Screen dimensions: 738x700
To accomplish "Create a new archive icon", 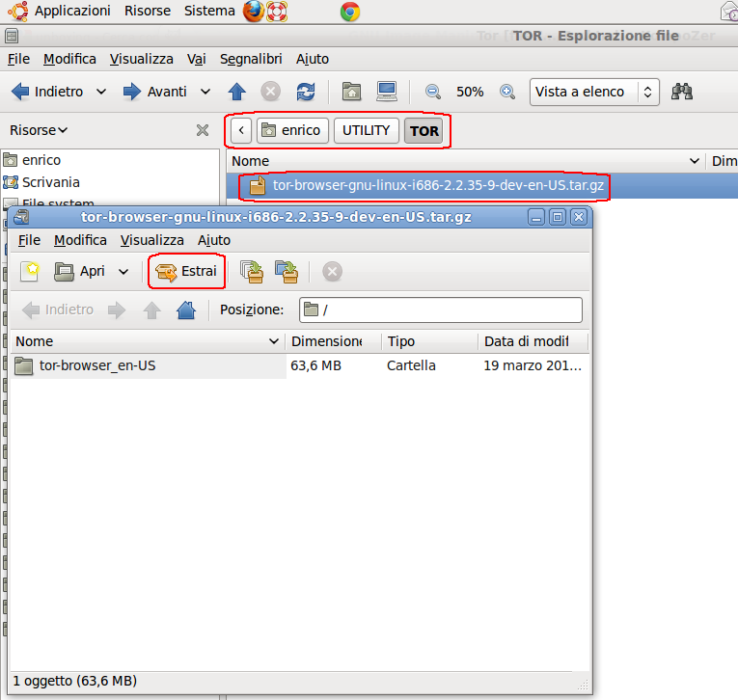I will [29, 272].
